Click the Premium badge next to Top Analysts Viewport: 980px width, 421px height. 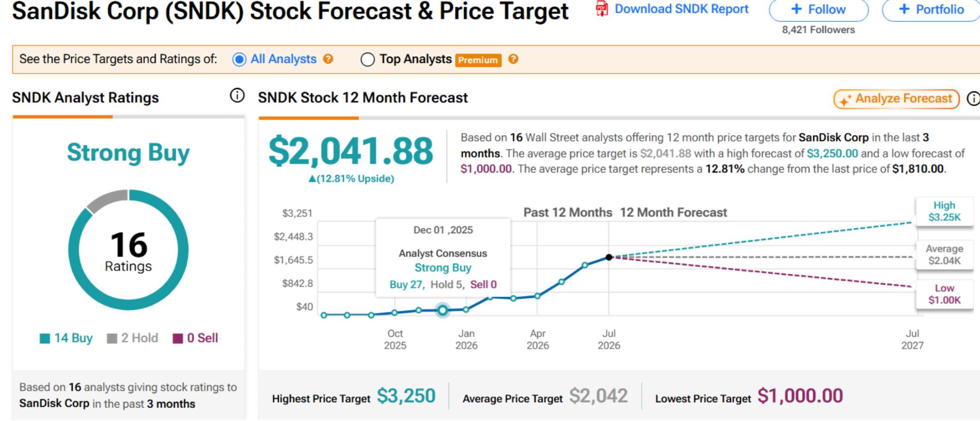(478, 60)
